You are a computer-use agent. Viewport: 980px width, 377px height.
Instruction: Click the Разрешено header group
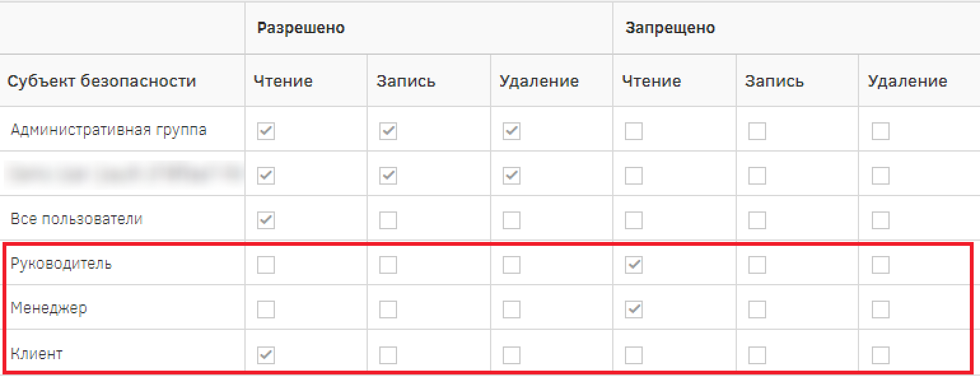point(301,28)
